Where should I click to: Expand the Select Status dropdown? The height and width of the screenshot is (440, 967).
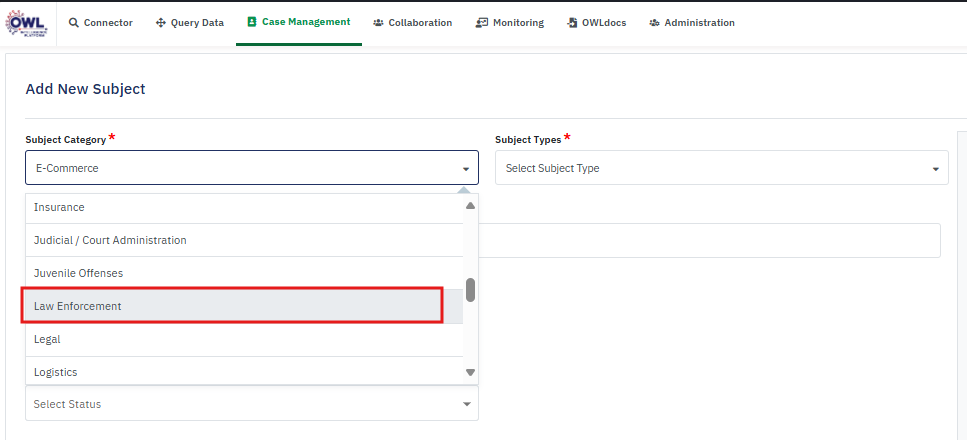pos(465,404)
